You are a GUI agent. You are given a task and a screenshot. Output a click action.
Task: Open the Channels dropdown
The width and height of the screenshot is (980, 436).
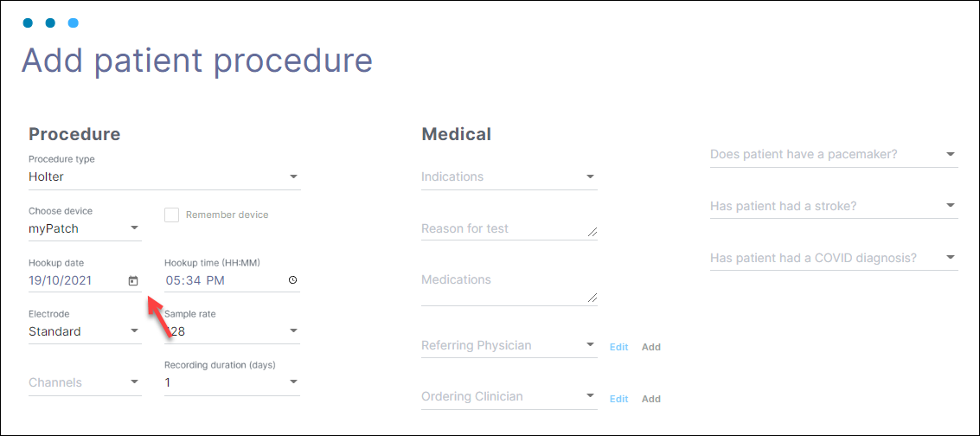tap(134, 382)
